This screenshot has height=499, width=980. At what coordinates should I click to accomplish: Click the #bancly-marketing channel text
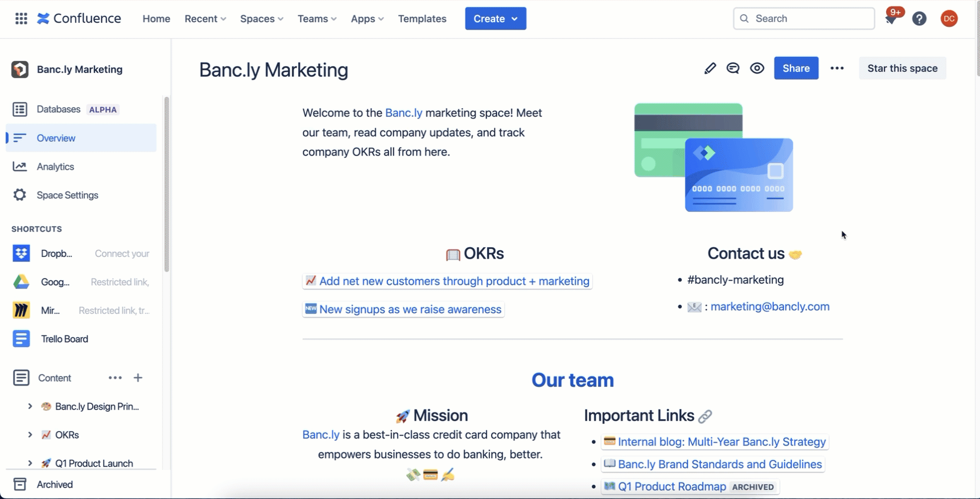(x=735, y=280)
